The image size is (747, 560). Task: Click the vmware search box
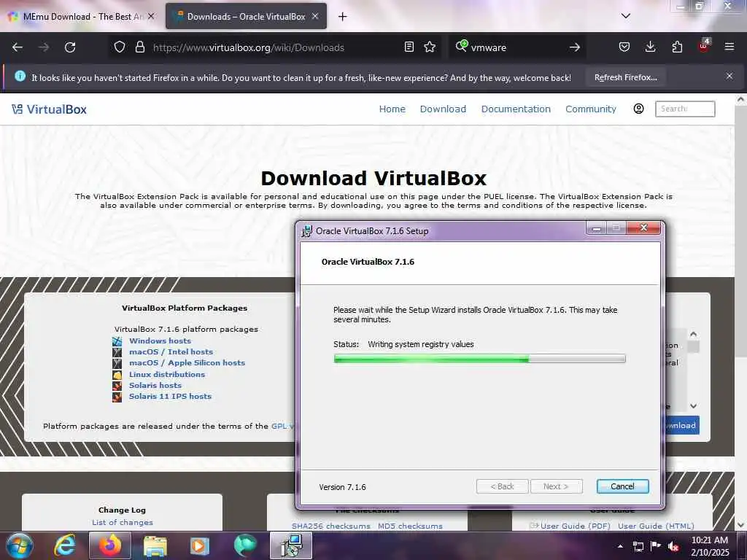pos(517,47)
